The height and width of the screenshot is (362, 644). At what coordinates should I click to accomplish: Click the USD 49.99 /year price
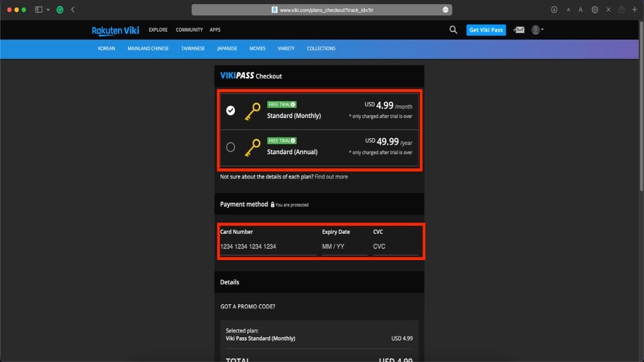click(388, 142)
